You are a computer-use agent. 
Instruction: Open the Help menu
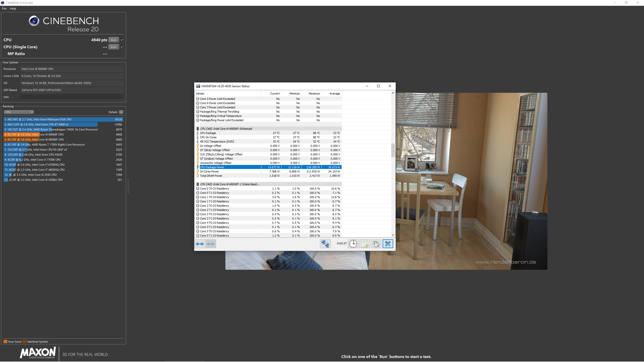pyautogui.click(x=13, y=9)
